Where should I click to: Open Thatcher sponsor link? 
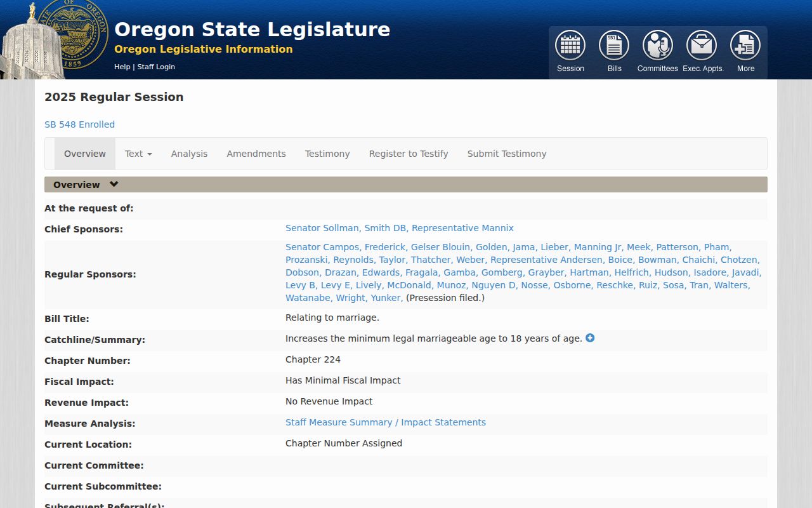432,260
